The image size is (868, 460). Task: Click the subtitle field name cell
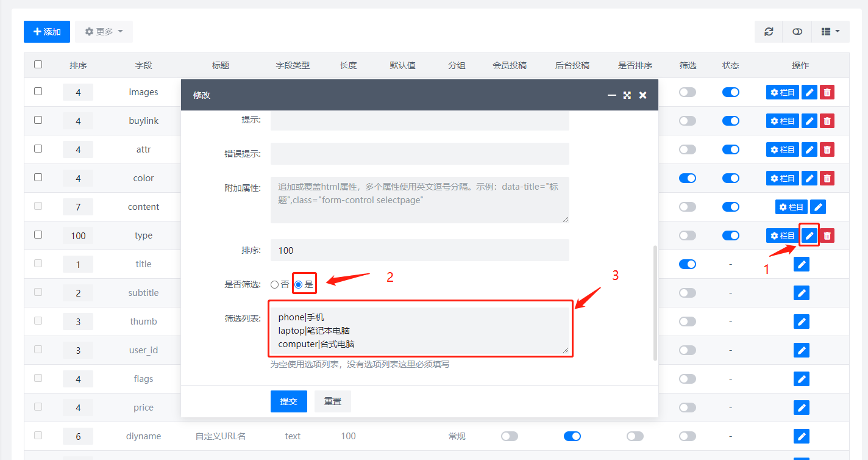[144, 293]
